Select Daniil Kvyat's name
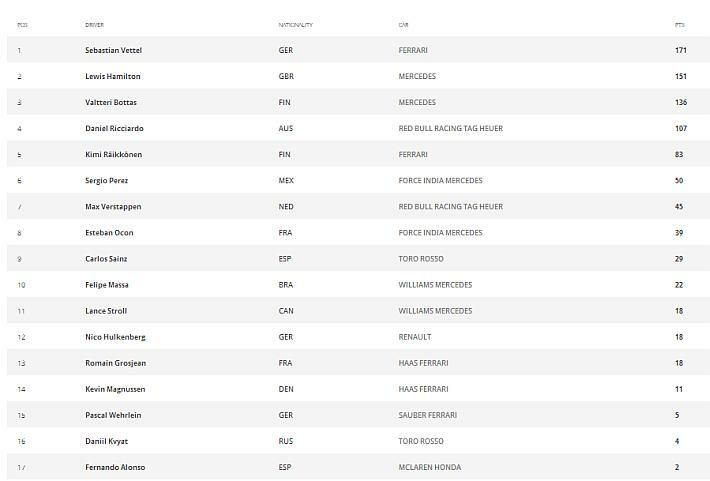This screenshot has height=481, width=710. coord(106,441)
